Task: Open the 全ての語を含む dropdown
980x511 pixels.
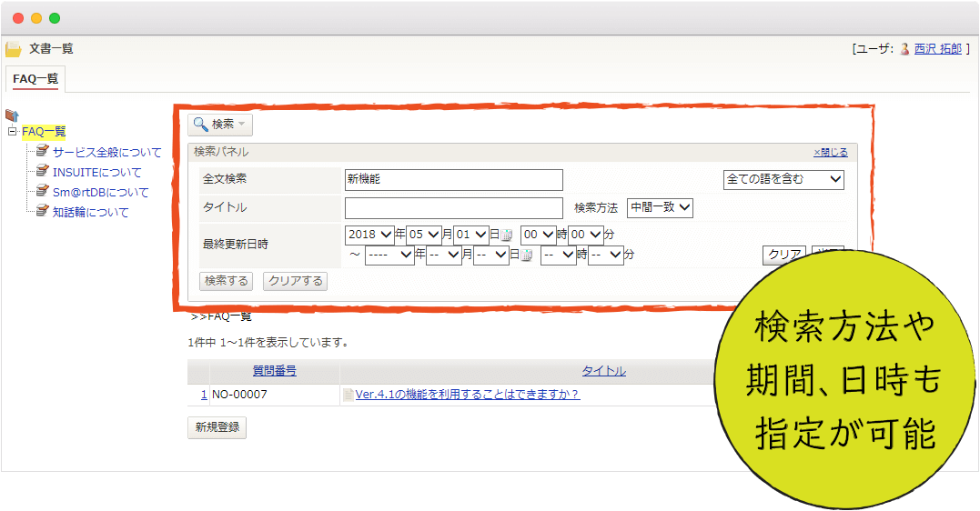Action: [x=783, y=180]
